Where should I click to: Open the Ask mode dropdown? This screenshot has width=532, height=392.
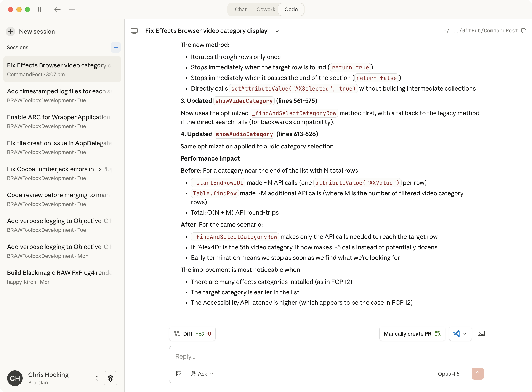[x=202, y=374]
